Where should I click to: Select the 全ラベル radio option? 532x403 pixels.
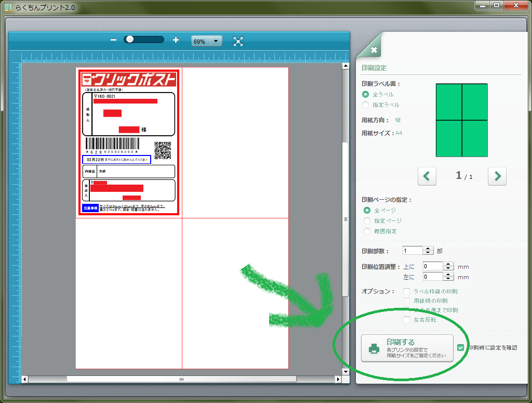coord(365,95)
